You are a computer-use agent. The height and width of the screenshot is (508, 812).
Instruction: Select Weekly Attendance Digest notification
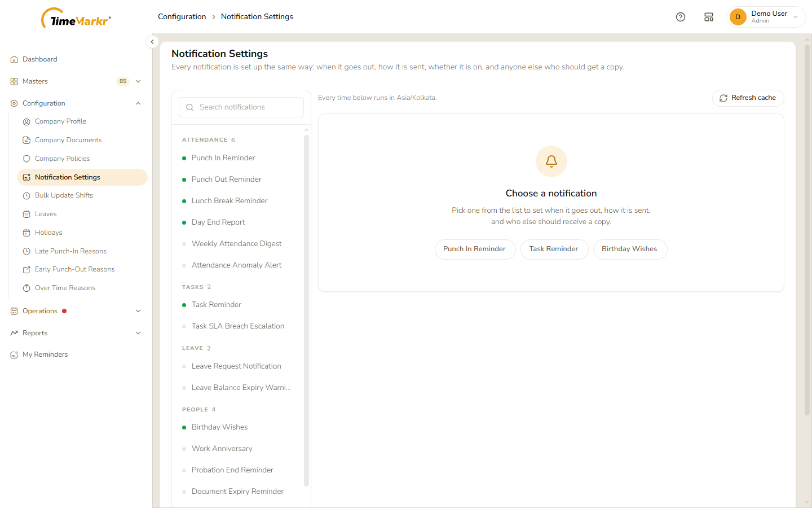point(237,244)
